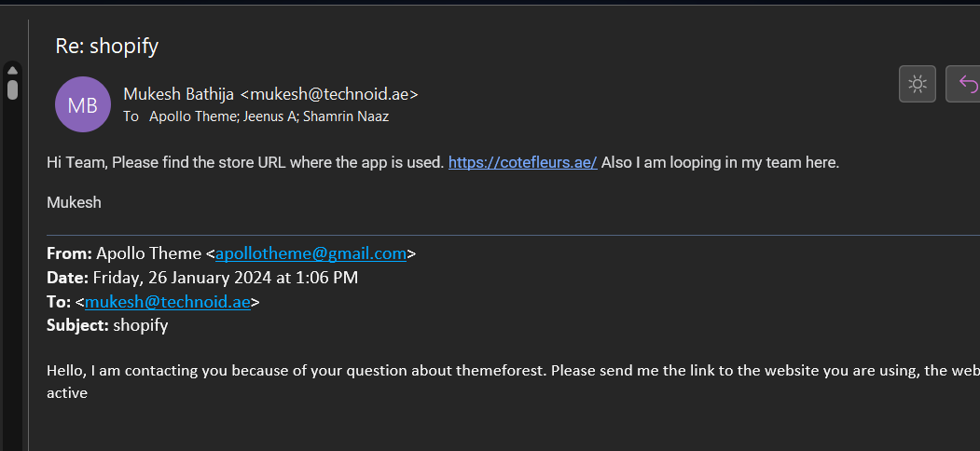Viewport: 980px width, 451px height.
Task: Click the quoted From: Apollo Theme label
Action: coord(125,253)
